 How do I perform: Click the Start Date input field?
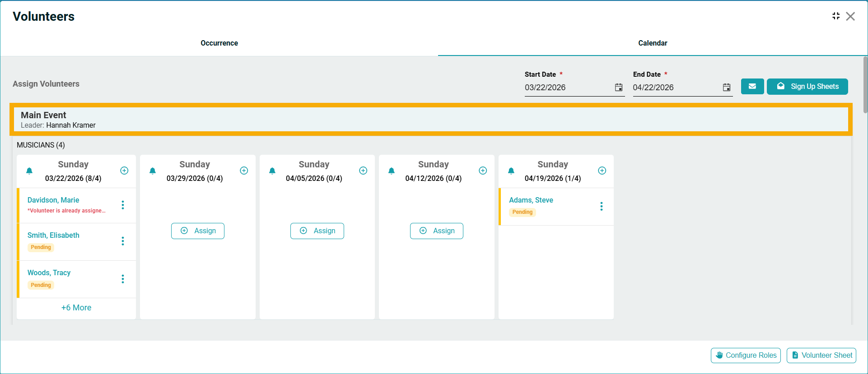(x=568, y=88)
